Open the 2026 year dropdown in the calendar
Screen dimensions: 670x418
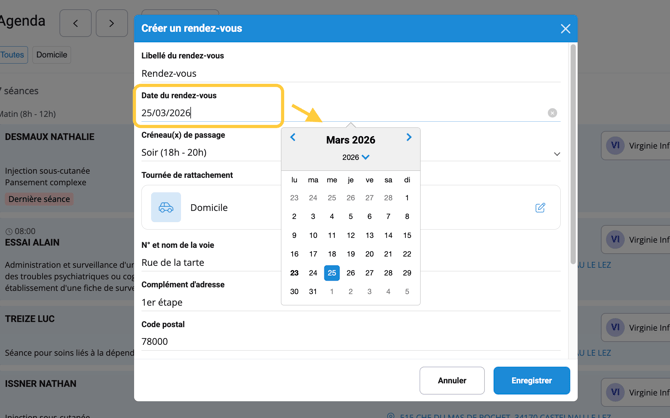coord(356,157)
